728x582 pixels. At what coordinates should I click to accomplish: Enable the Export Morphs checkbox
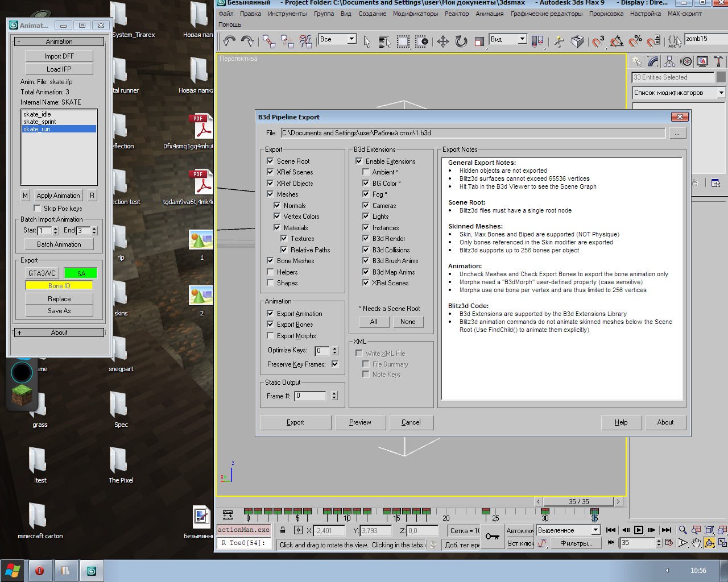pos(270,335)
